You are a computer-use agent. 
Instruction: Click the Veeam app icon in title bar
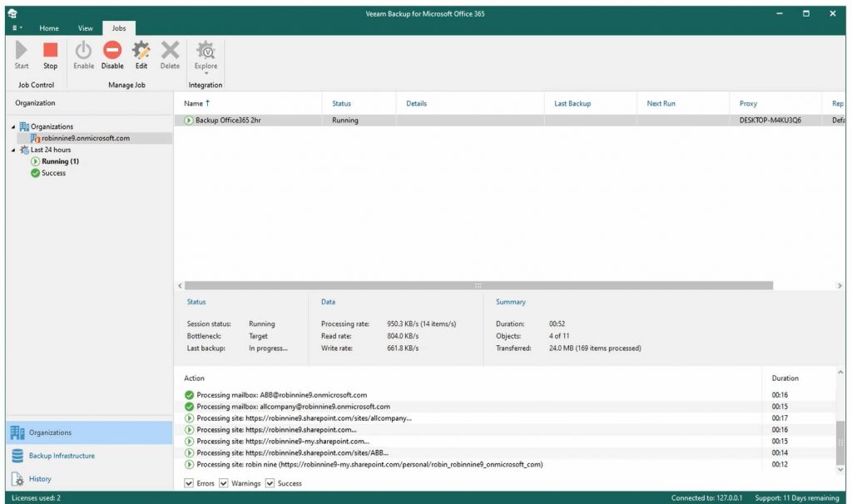pyautogui.click(x=12, y=13)
